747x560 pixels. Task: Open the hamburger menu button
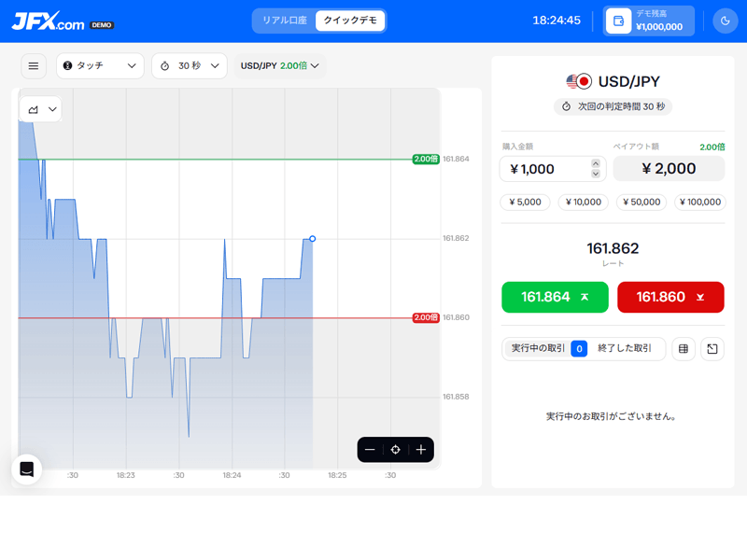[34, 65]
